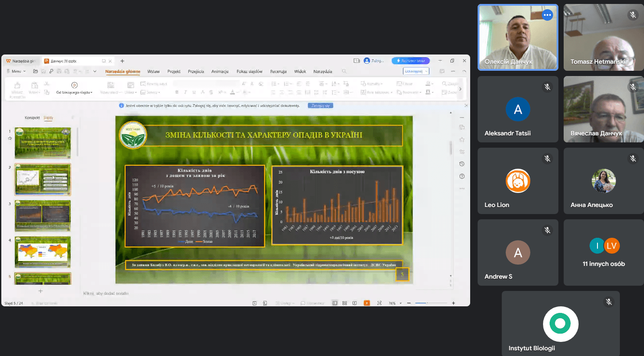Open the Animacje ribbon tab
The width and height of the screenshot is (644, 356).
(x=220, y=71)
